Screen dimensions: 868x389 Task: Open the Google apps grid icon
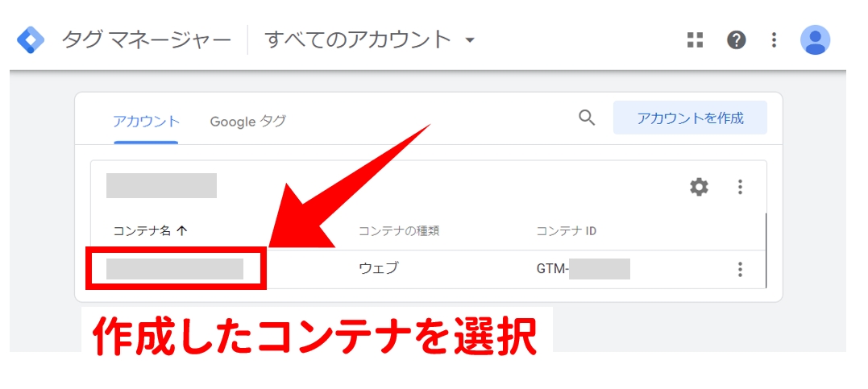(x=695, y=39)
